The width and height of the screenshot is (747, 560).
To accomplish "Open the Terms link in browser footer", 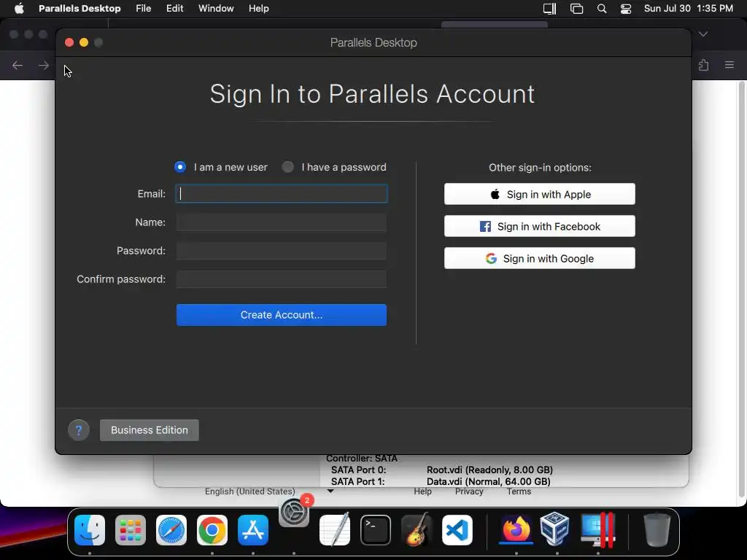I will [x=519, y=491].
